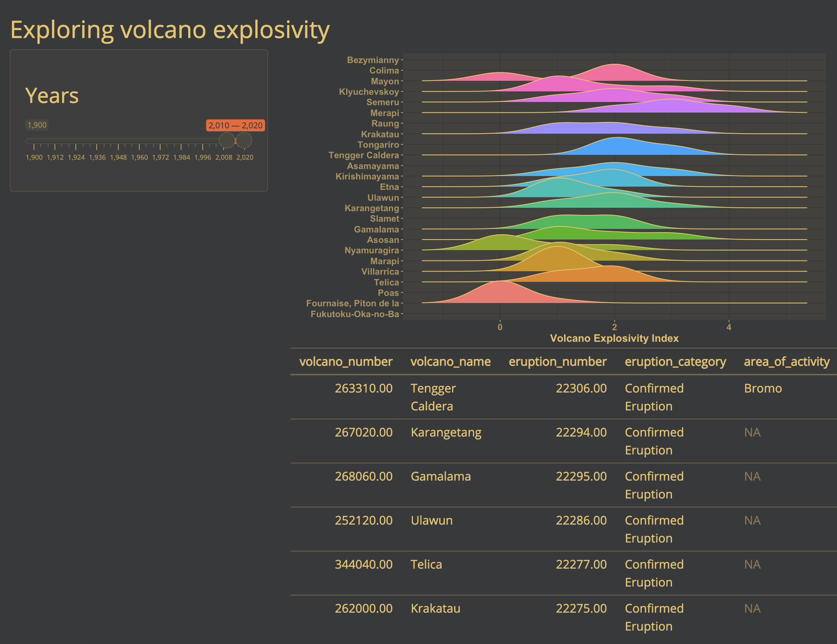Click Confirmed Eruption in the Telica row
Viewport: 837px width, 644px height.
coord(654,573)
